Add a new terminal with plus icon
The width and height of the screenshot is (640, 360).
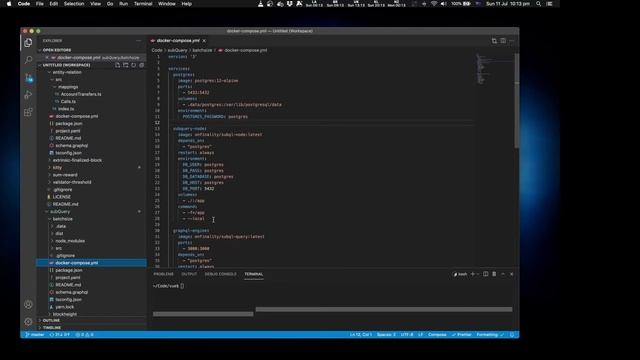pyautogui.click(x=473, y=274)
